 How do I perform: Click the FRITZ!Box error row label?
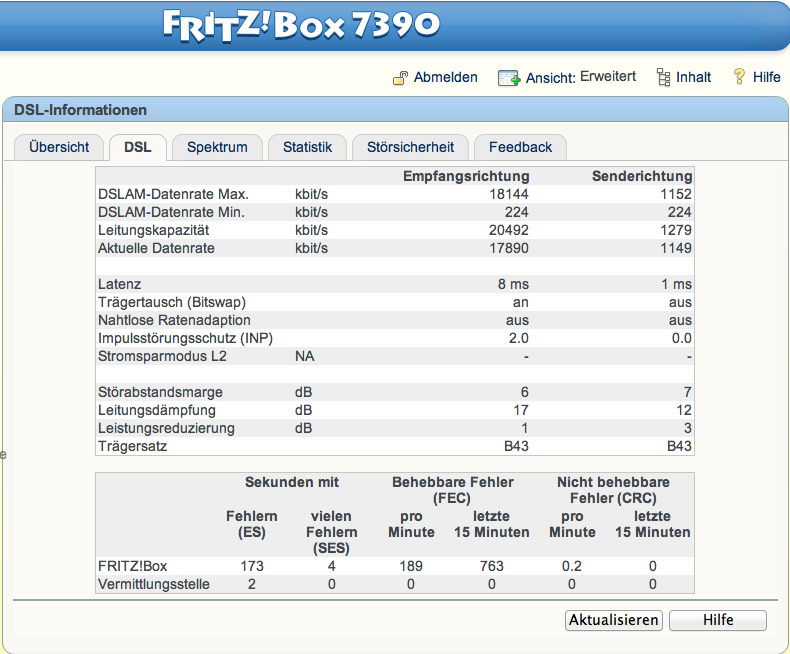(133, 566)
